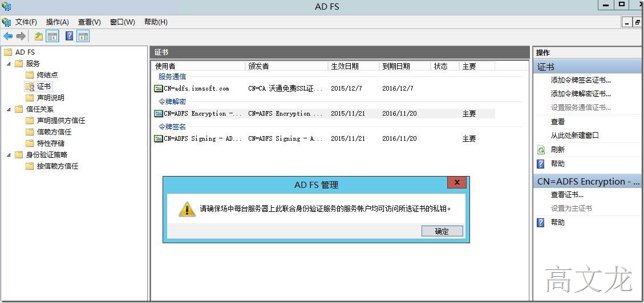
Task: Select the CN=ADFS Signing certificate row
Action: pyautogui.click(x=324, y=138)
